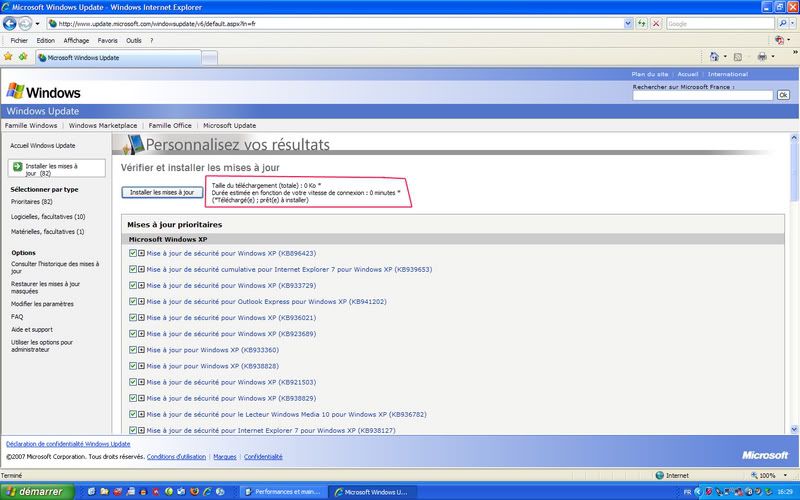Uncheck security update KB933729
This screenshot has width=800, height=500.
click(133, 285)
